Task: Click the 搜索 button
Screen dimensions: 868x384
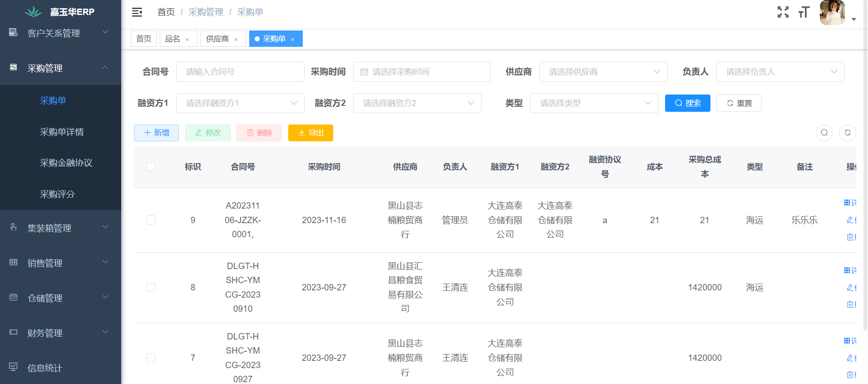Action: [687, 103]
